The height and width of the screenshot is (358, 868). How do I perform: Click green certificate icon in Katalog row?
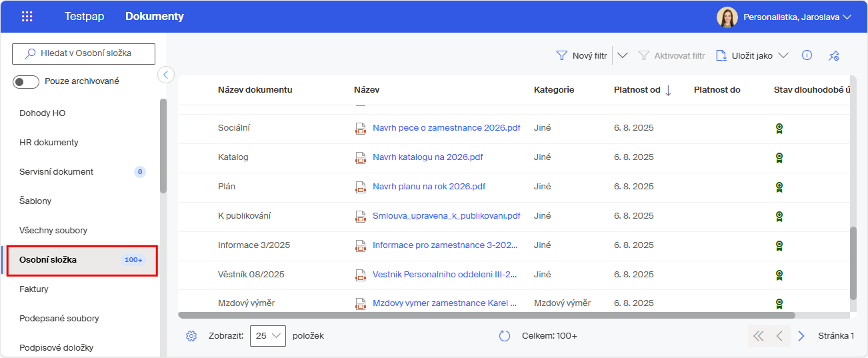(x=779, y=158)
